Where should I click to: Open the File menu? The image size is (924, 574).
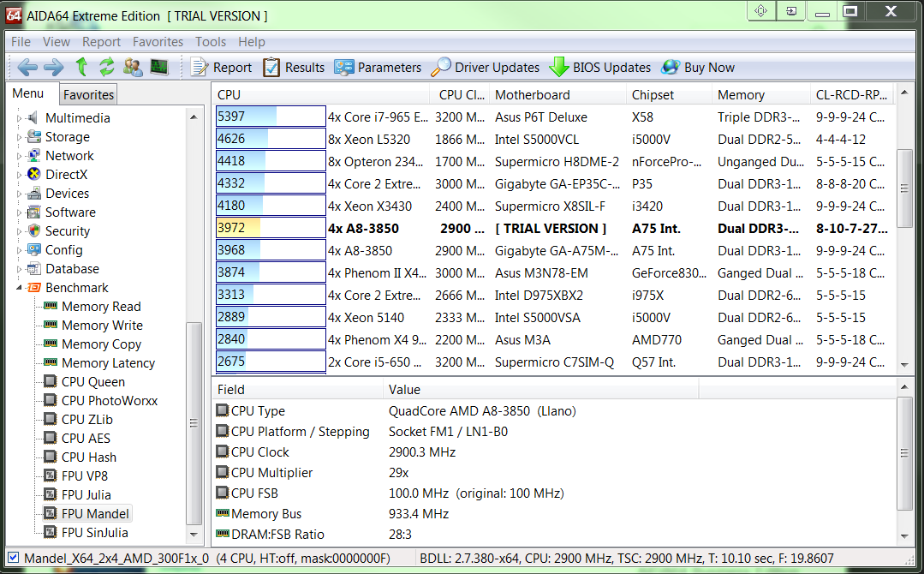pos(21,42)
